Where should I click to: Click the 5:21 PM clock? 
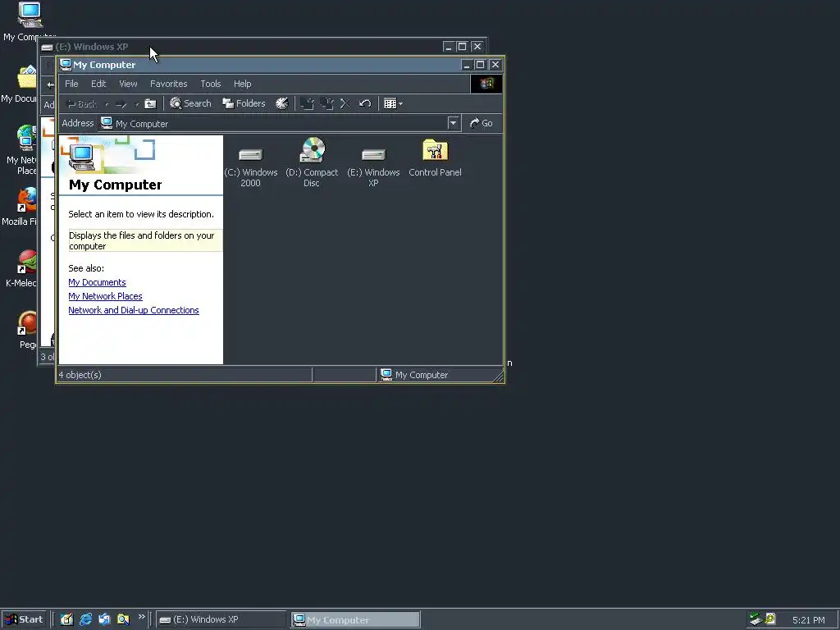808,620
